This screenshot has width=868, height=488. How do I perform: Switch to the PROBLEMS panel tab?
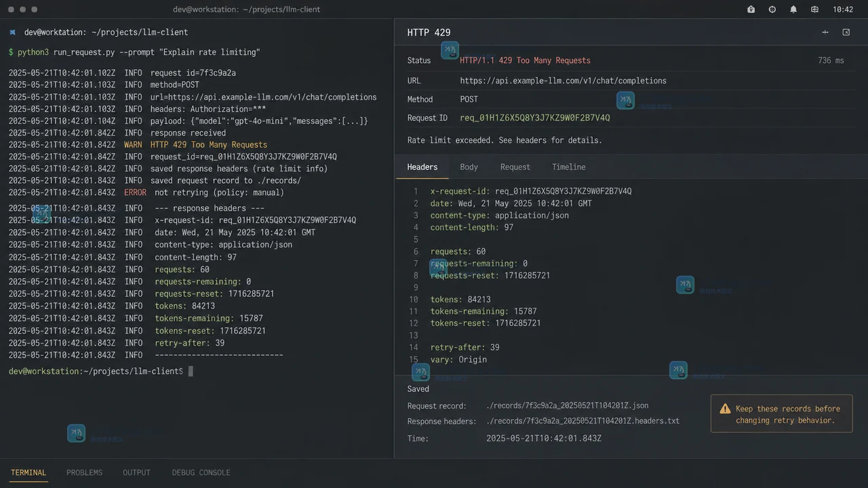84,472
